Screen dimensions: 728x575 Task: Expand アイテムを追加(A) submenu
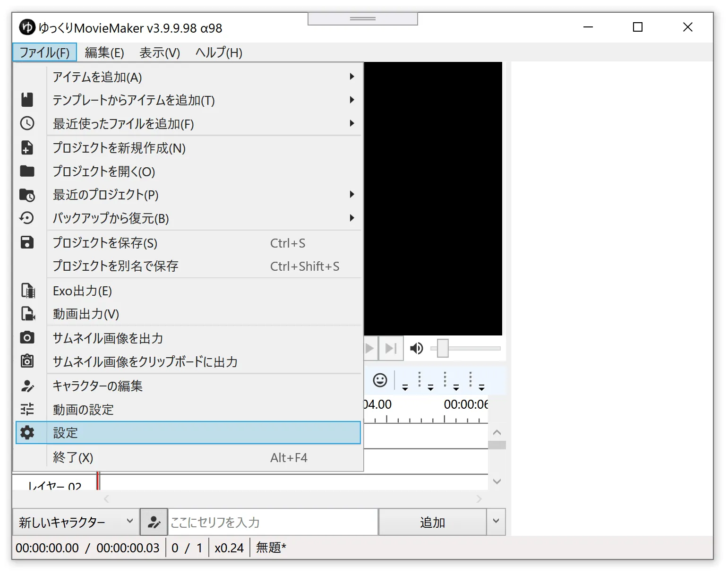[352, 77]
